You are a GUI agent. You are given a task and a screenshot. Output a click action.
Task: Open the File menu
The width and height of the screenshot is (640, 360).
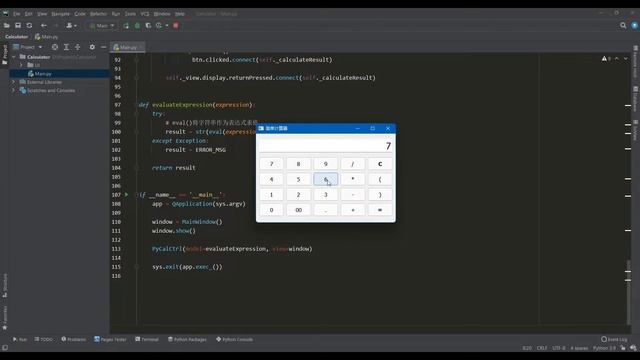17,14
